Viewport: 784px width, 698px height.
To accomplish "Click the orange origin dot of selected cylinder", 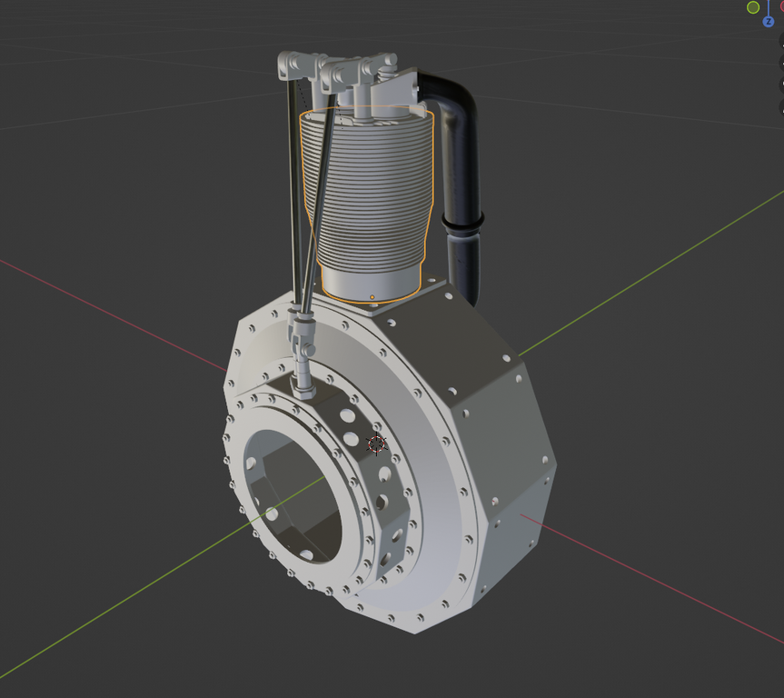I will (x=372, y=297).
